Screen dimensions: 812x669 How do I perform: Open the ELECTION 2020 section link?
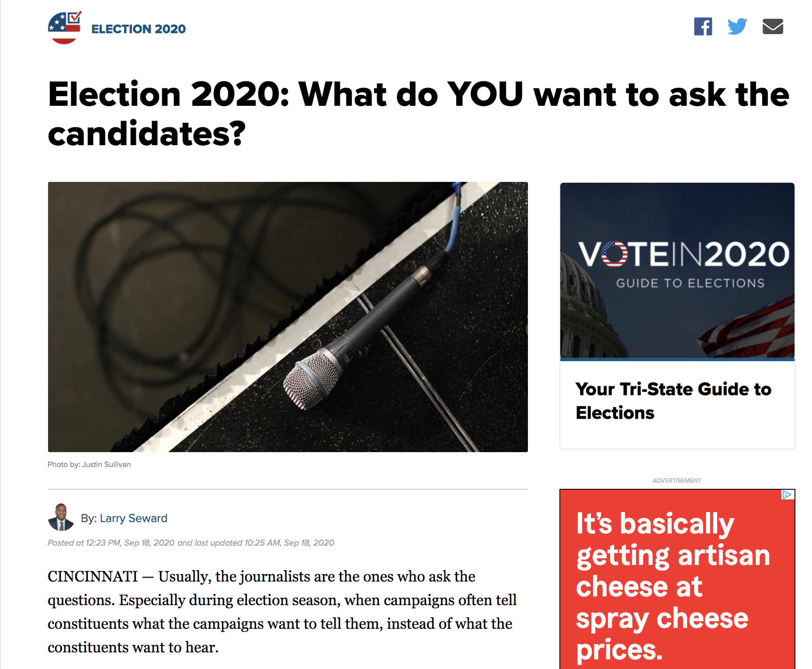click(x=139, y=29)
